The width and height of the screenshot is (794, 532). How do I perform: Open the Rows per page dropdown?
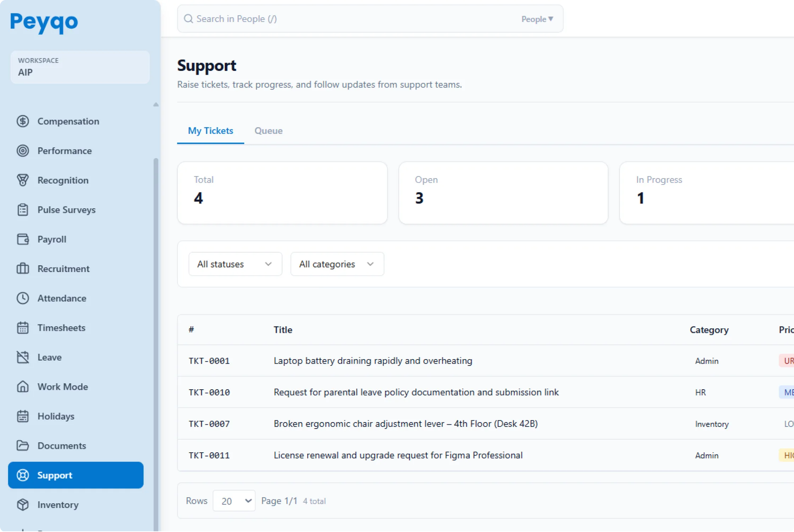pyautogui.click(x=234, y=501)
